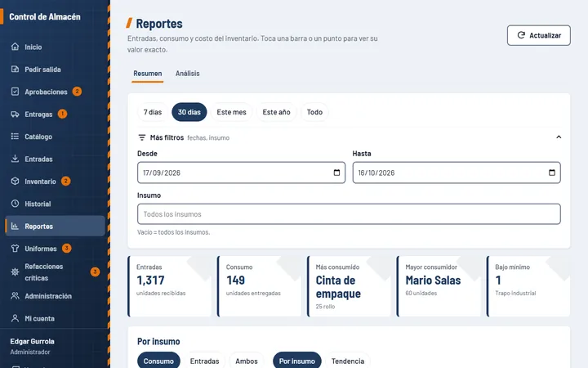This screenshot has height=368, width=588.
Task: Click the Inventario badge showing 2
Action: 65,181
